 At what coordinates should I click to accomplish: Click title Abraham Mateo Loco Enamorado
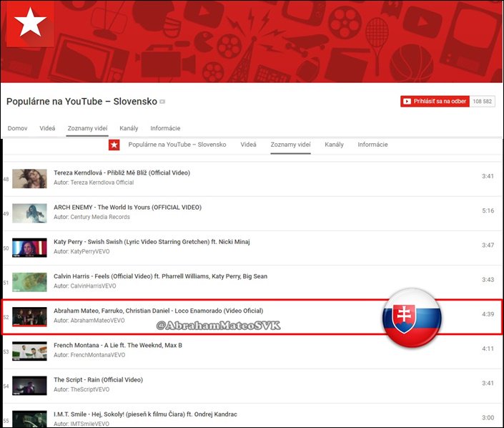point(159,311)
